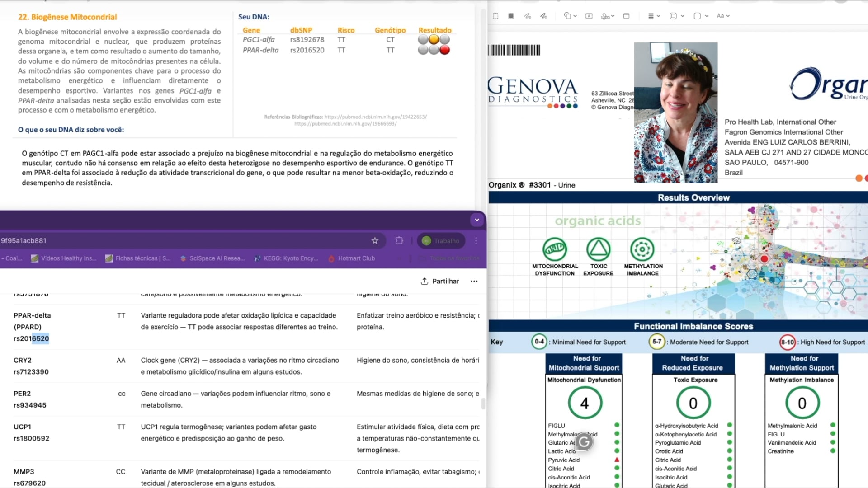The image size is (868, 488).
Task: Bookmark this page with the star icon
Action: [375, 241]
